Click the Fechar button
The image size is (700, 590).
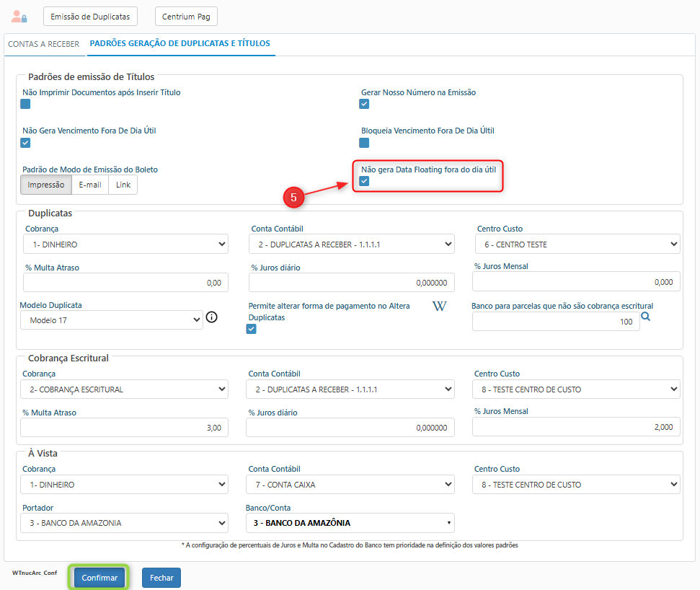(x=161, y=578)
